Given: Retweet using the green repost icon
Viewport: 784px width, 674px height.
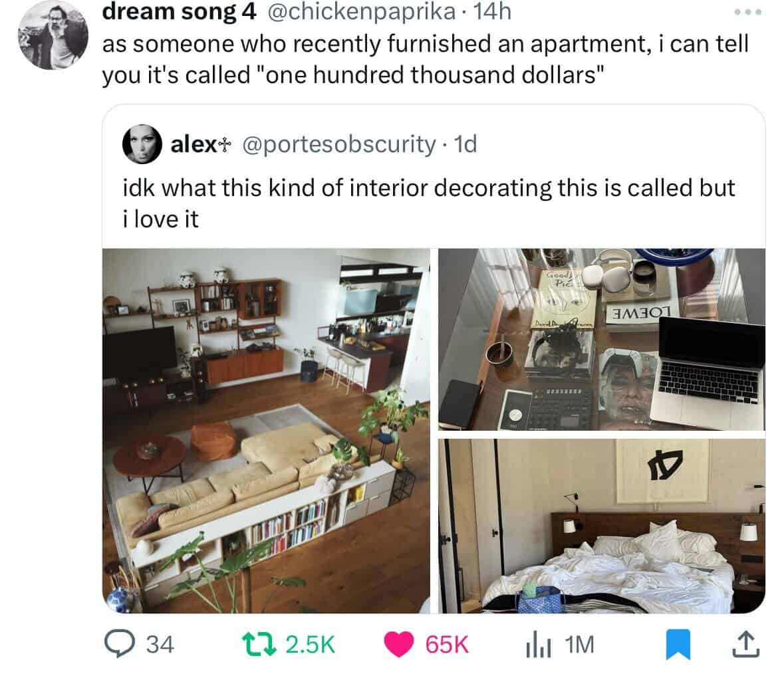Looking at the screenshot, I should click(259, 645).
